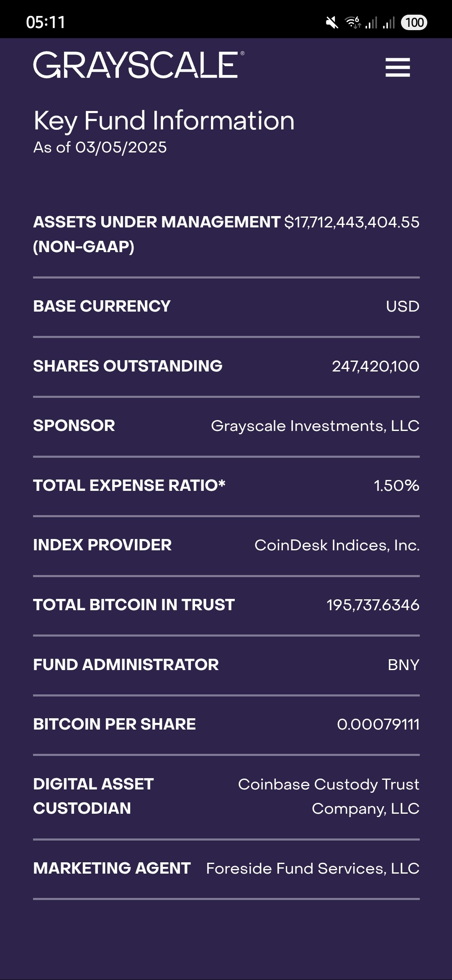Tap the BNY fund administrator value
The image size is (452, 980).
point(403,665)
